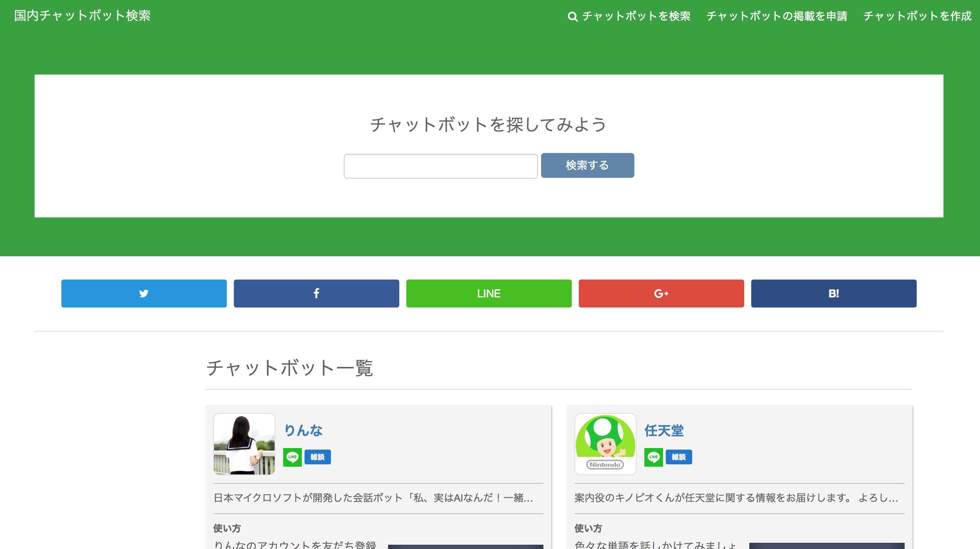980x549 pixels.
Task: Click the Facebook share button
Action: click(x=316, y=294)
